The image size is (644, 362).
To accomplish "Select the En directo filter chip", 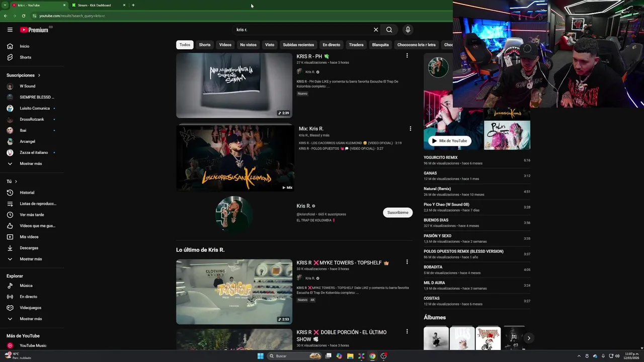I will [x=332, y=45].
